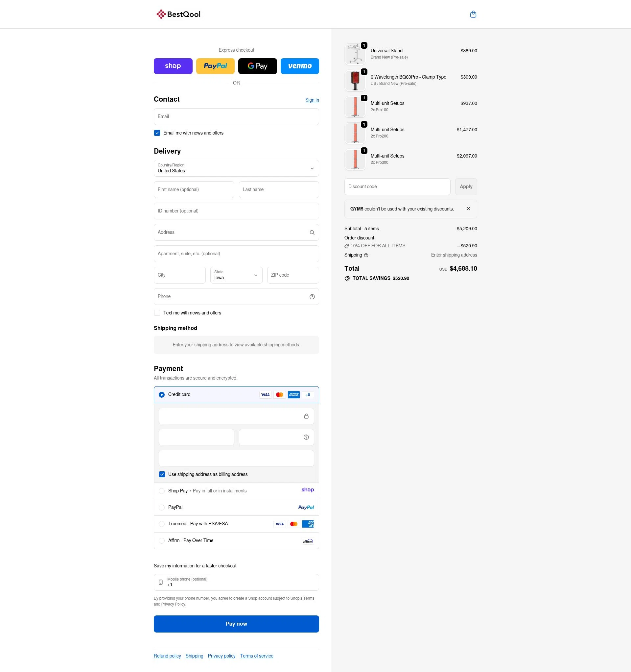Uncheck Use shipping address as billing address
This screenshot has width=631, height=672.
click(162, 474)
